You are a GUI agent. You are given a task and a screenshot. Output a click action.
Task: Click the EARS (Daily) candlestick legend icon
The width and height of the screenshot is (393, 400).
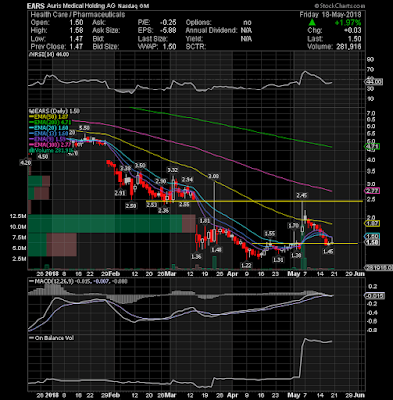[31, 111]
